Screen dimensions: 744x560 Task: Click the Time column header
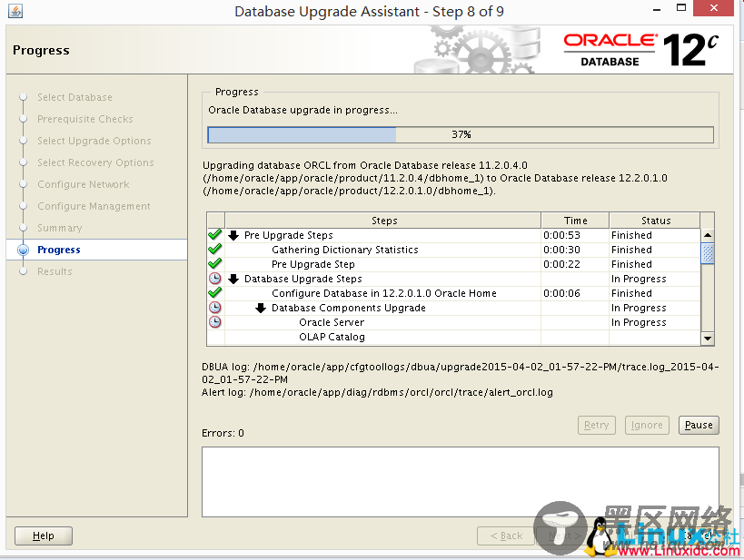tap(576, 221)
